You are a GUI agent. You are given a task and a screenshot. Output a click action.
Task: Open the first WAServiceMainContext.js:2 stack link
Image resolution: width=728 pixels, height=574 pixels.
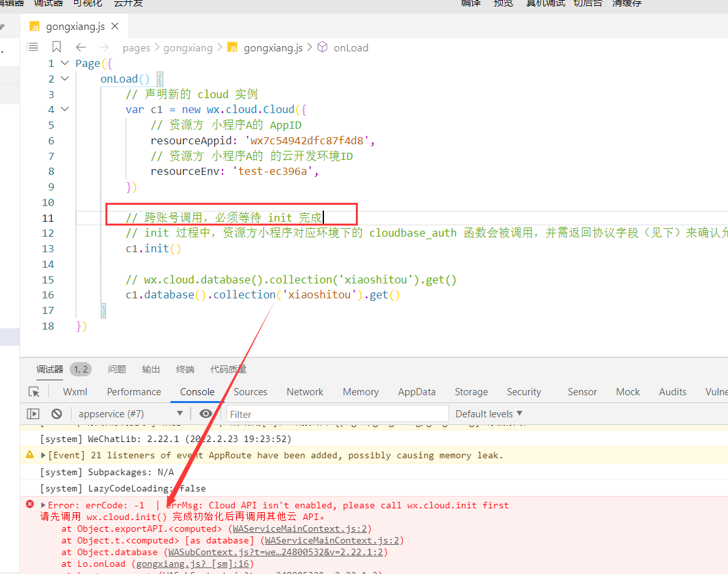point(300,529)
